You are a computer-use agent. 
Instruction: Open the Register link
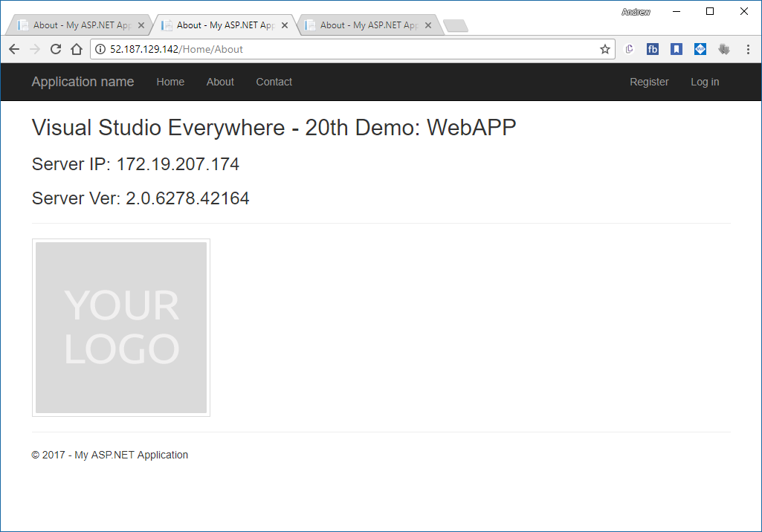[x=649, y=82]
